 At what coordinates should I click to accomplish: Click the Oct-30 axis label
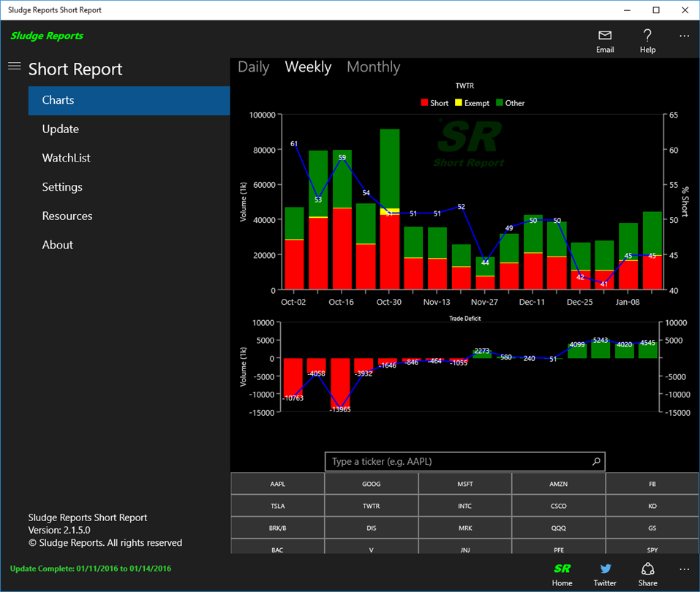pyautogui.click(x=389, y=302)
